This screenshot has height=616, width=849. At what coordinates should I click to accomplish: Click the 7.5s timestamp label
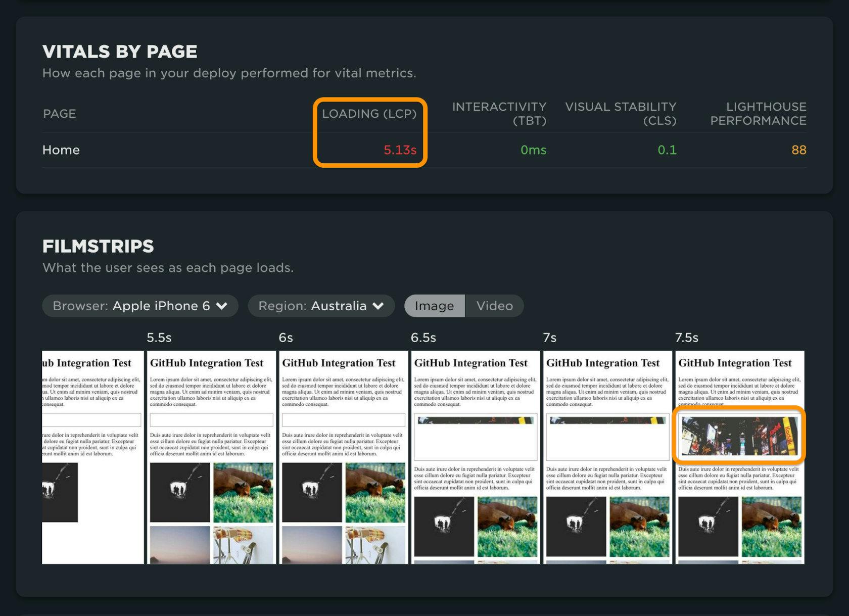click(686, 338)
